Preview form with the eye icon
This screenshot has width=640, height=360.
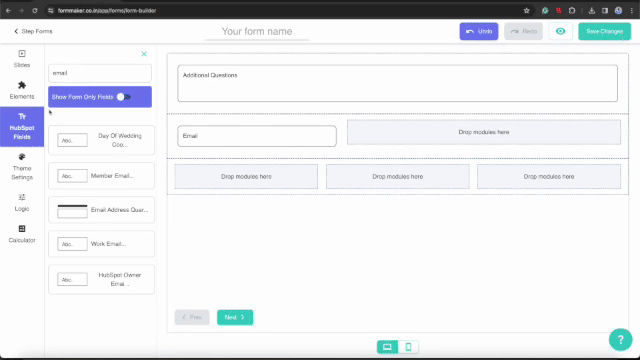[x=560, y=31]
